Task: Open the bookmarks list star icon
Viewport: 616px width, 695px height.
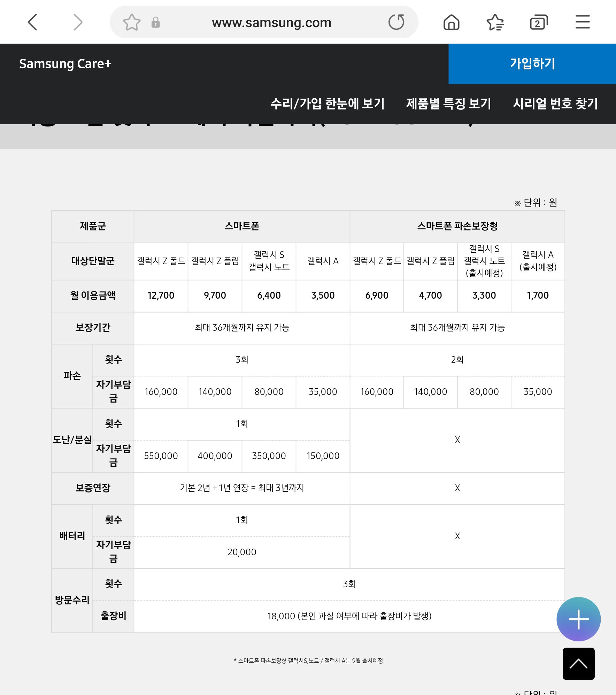Action: [495, 22]
